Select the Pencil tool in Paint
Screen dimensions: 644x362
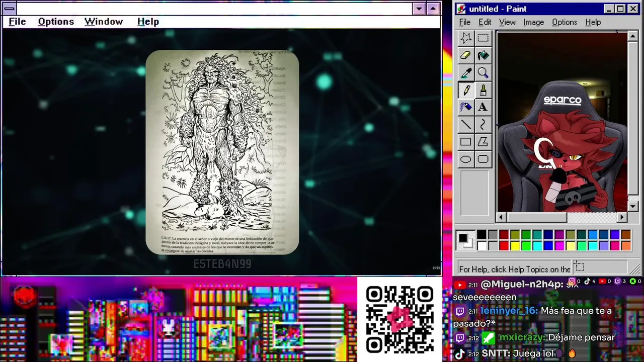pos(466,90)
